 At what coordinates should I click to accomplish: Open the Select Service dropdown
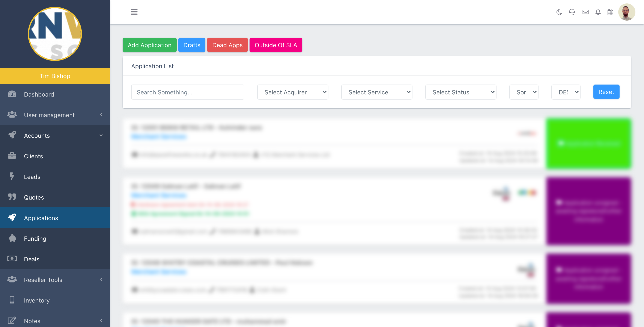376,92
